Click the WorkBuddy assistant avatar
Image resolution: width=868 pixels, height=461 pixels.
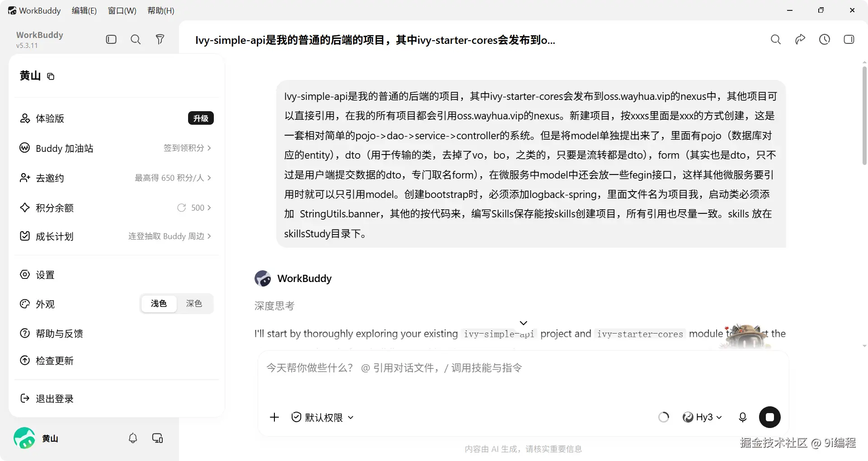click(x=263, y=278)
